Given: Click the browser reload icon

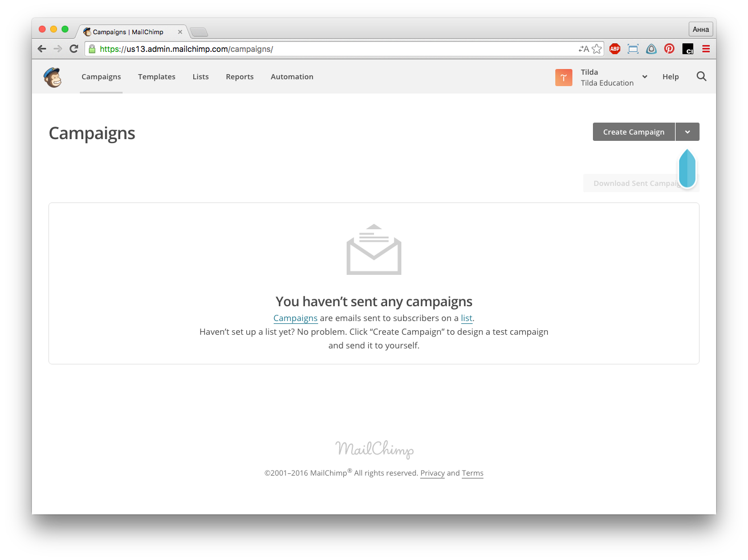Looking at the screenshot, I should [74, 49].
